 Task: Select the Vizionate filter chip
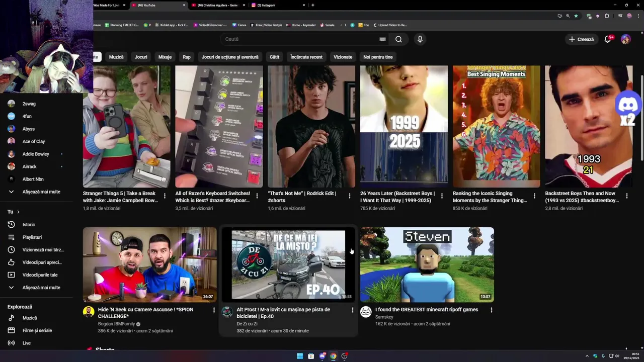coord(343,57)
